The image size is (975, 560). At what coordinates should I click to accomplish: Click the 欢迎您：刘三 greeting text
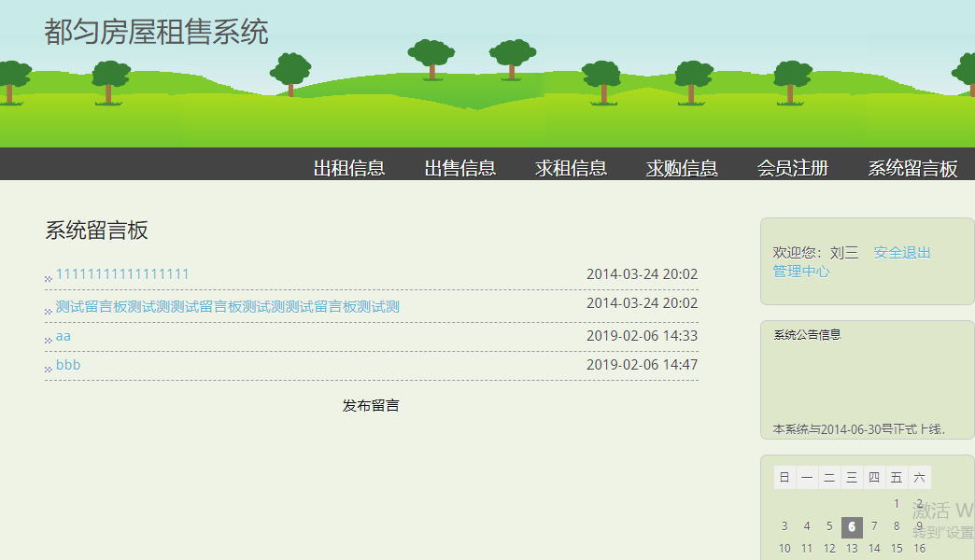[815, 252]
